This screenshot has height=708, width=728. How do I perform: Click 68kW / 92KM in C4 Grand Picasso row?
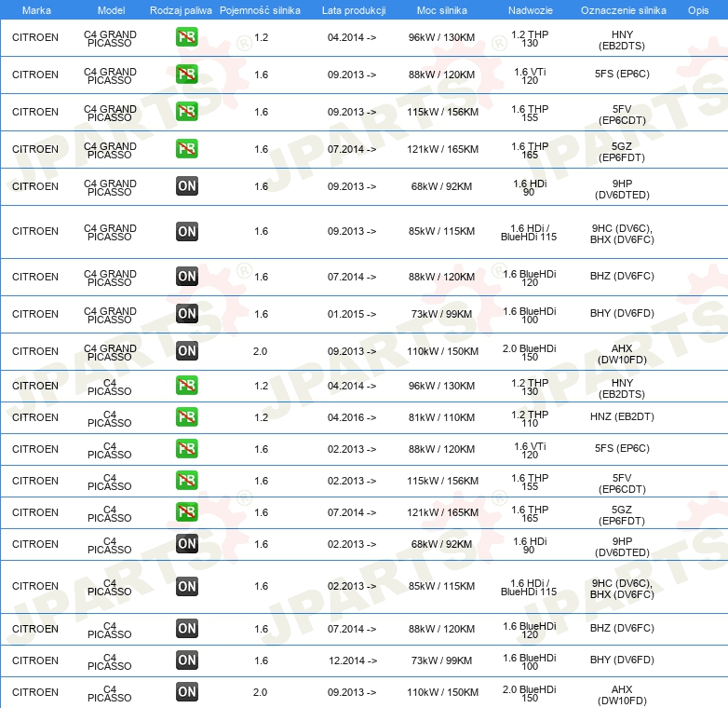441,186
